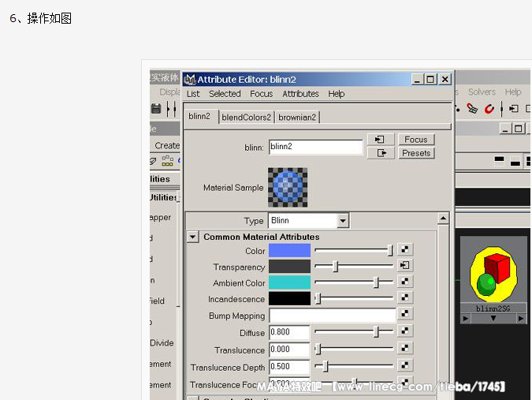
Task: Click the blinn name input field
Action: click(x=316, y=147)
